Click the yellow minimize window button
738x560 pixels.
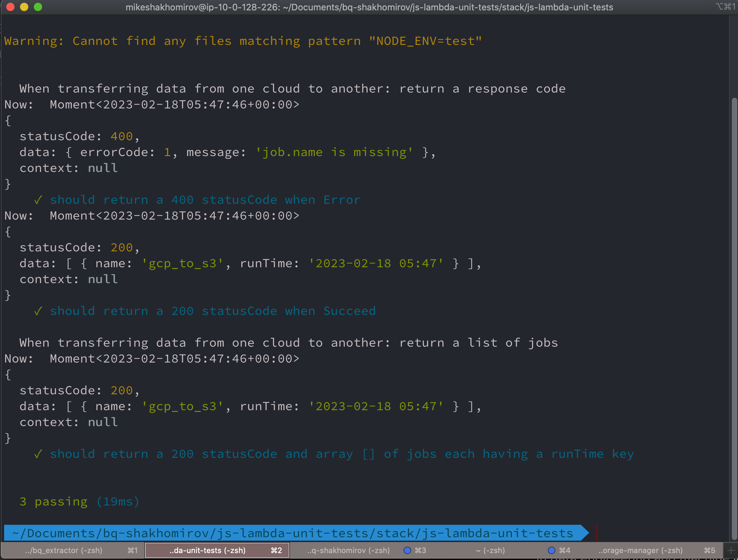click(x=24, y=7)
